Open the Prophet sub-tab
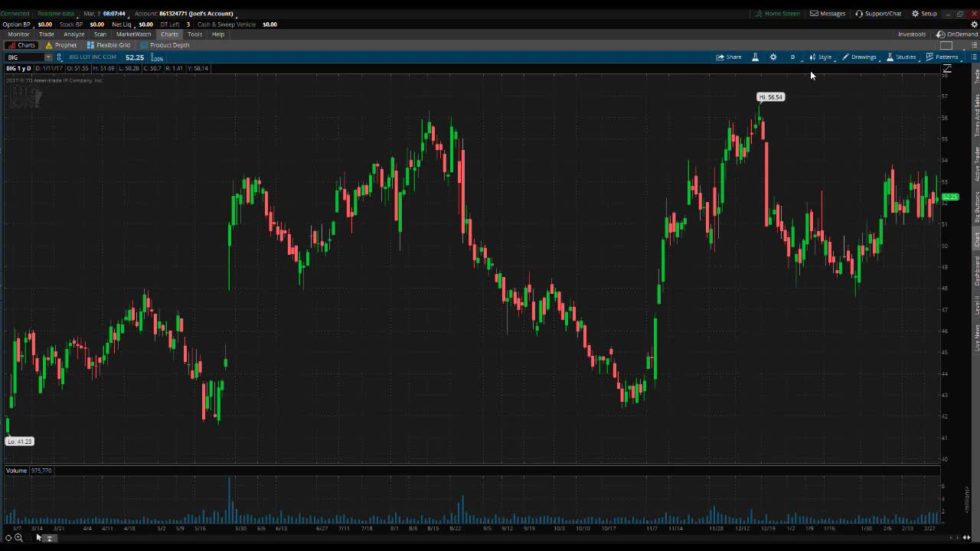 61,45
